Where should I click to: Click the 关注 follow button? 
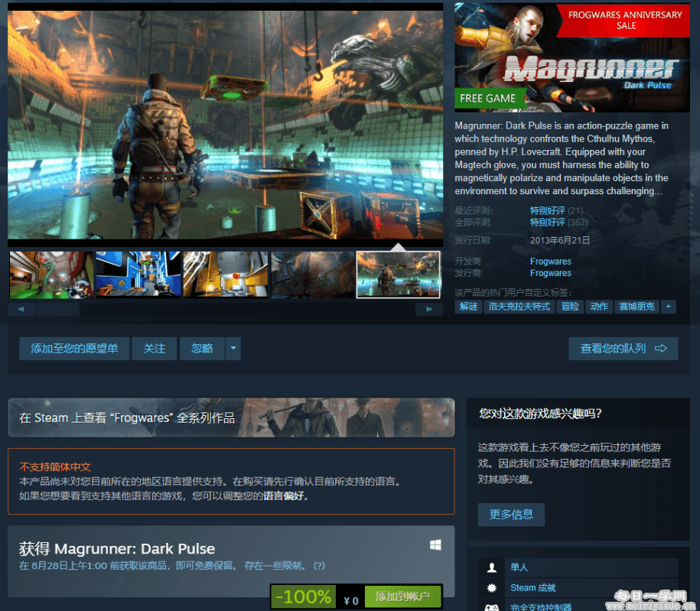coord(155,348)
